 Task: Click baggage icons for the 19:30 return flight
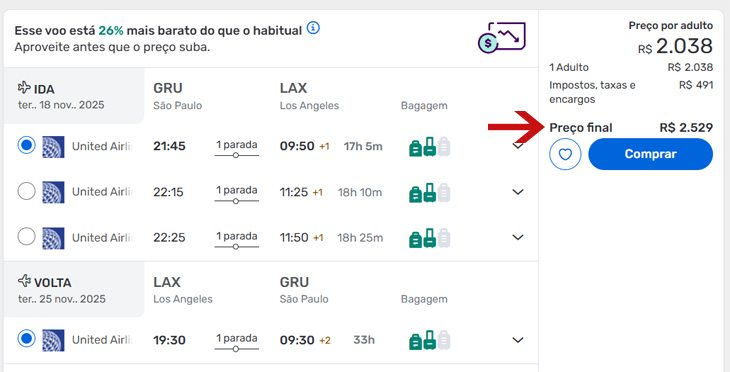[x=429, y=340]
